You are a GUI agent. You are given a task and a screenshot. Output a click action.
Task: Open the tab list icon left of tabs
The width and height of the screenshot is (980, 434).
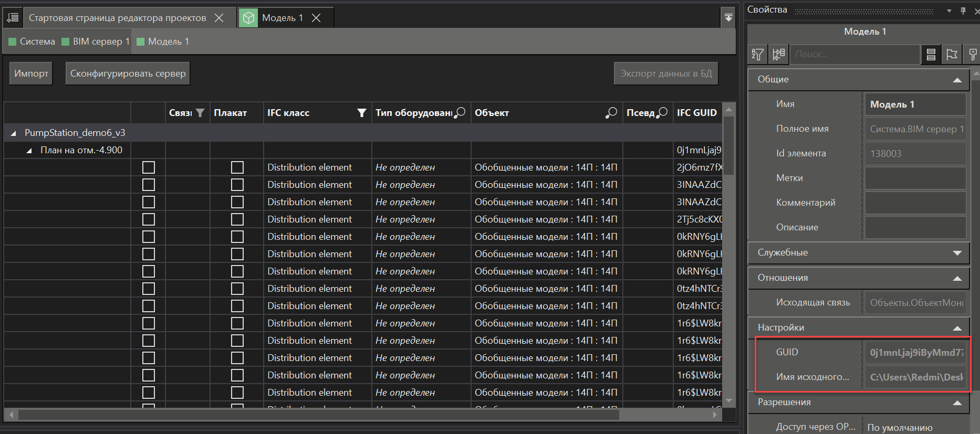point(13,18)
